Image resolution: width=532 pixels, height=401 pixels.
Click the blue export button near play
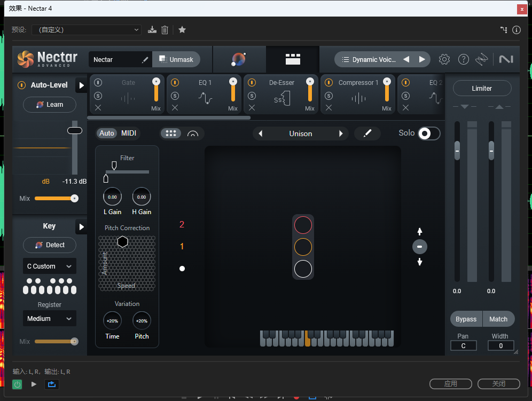click(52, 384)
